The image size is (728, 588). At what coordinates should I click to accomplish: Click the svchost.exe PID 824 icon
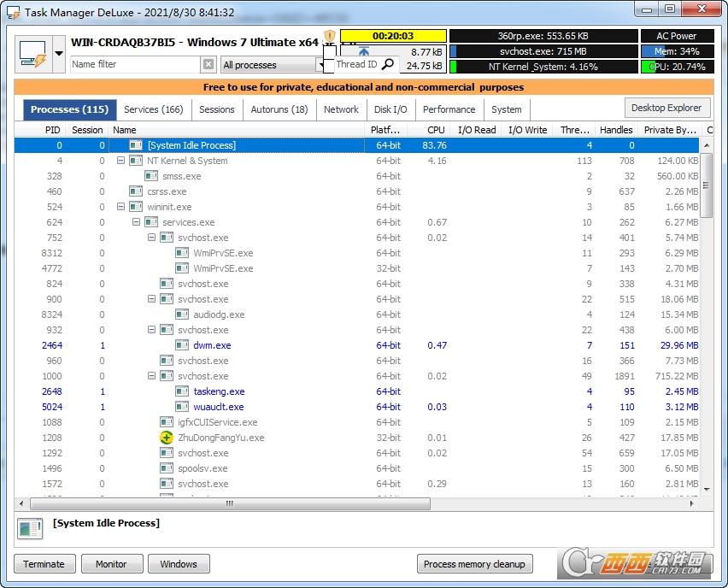(x=167, y=284)
